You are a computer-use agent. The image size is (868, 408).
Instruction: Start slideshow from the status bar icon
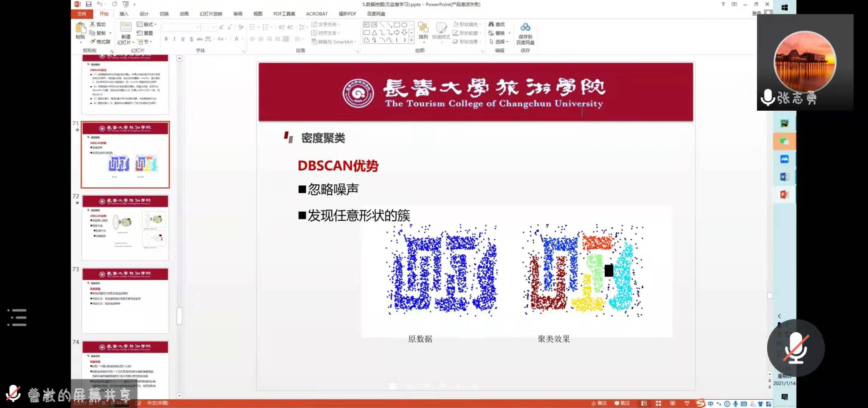pyautogui.click(x=687, y=403)
